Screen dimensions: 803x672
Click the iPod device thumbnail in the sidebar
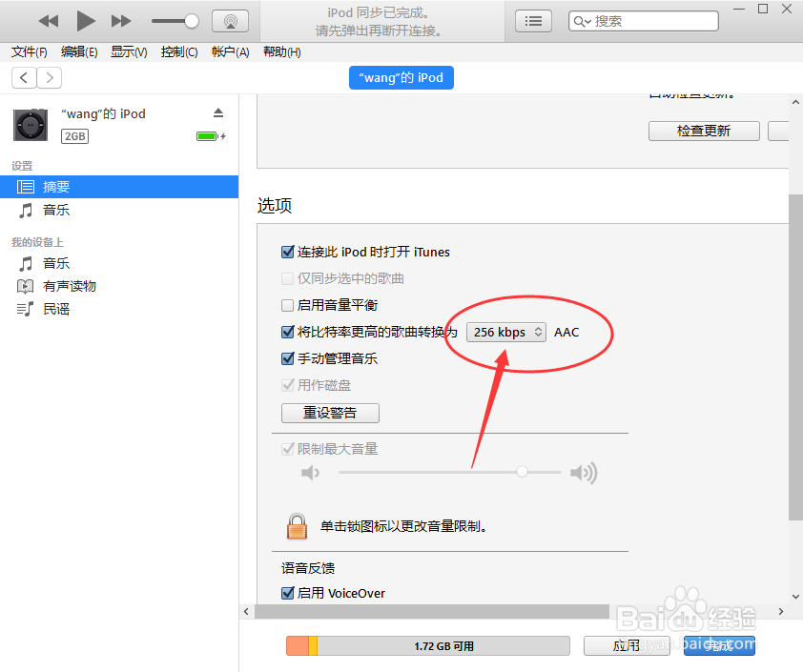30,124
